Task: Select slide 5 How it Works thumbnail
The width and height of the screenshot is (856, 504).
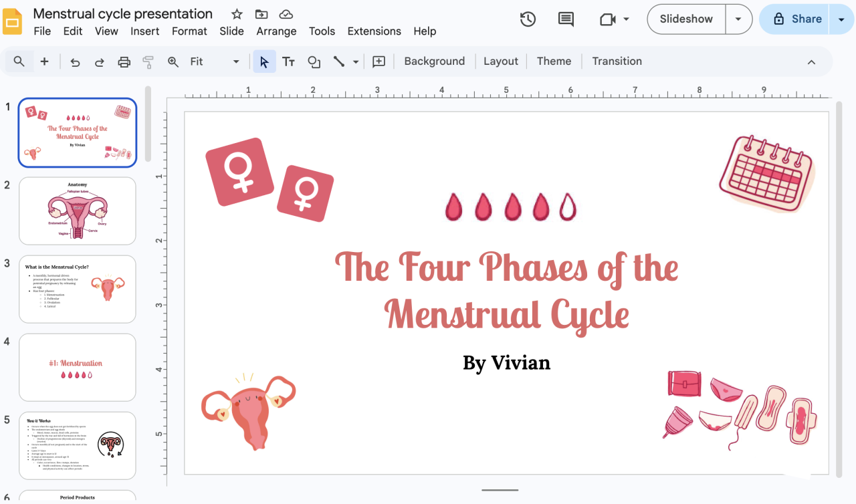Action: (78, 445)
